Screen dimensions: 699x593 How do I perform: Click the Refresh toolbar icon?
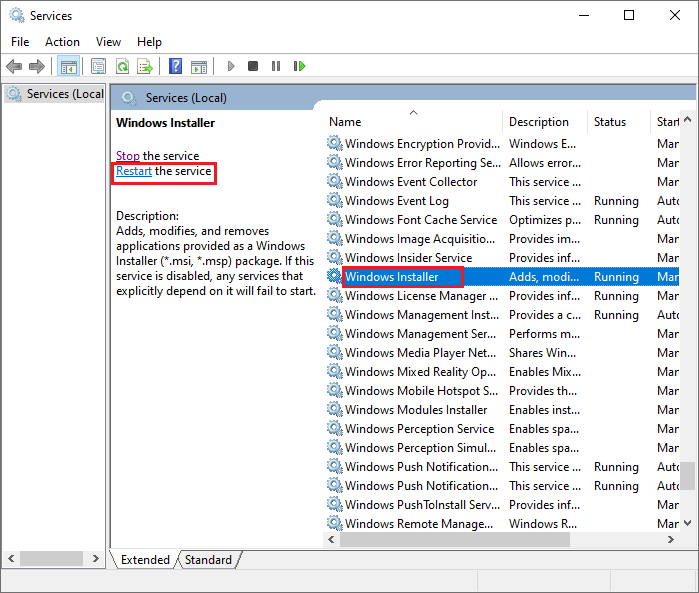[x=122, y=67]
